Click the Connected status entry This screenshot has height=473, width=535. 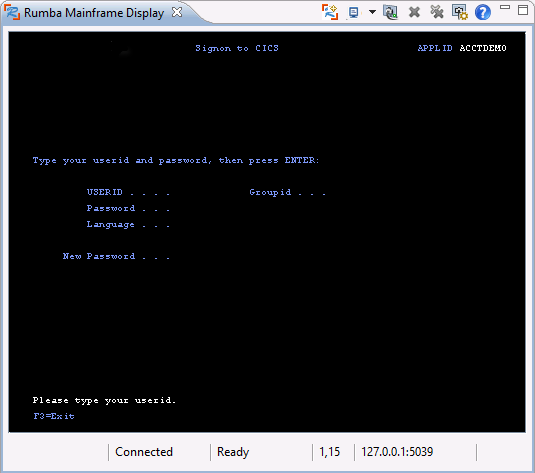144,452
